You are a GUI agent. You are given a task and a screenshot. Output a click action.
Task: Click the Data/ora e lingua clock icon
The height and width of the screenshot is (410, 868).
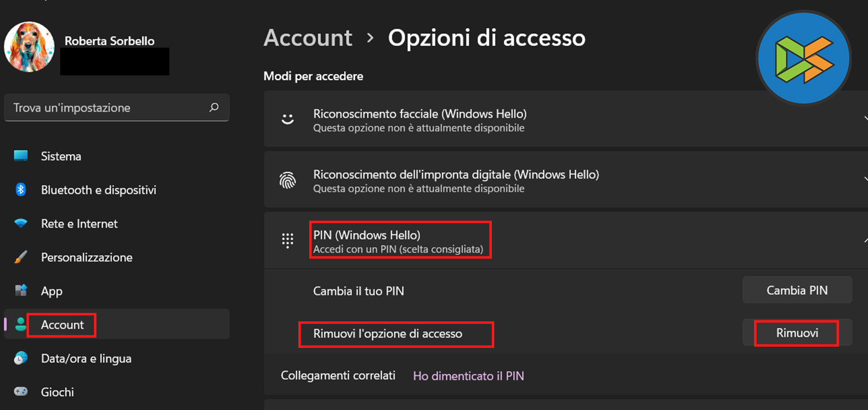21,358
